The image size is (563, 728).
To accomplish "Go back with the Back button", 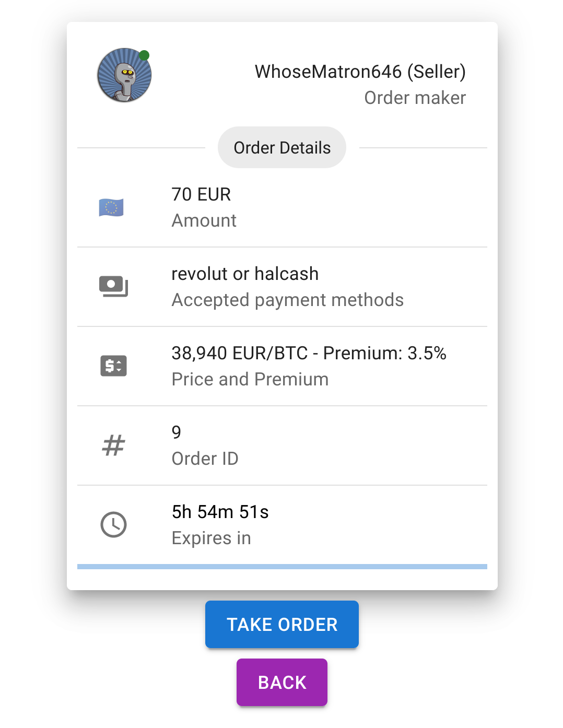I will pos(282,682).
